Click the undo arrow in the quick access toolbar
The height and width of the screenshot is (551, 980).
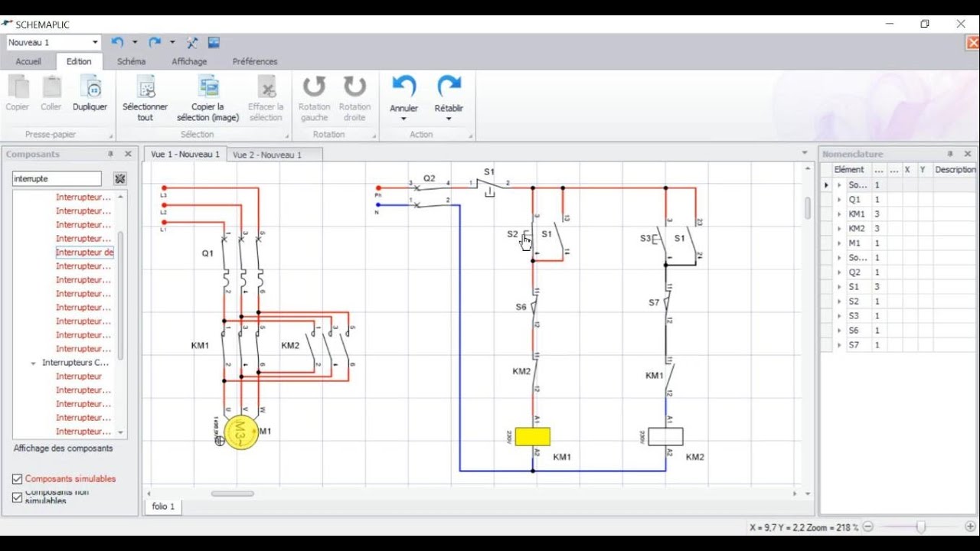point(117,43)
